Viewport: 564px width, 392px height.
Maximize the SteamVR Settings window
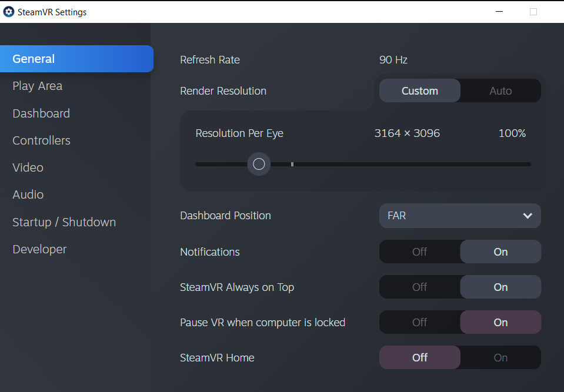tap(533, 12)
